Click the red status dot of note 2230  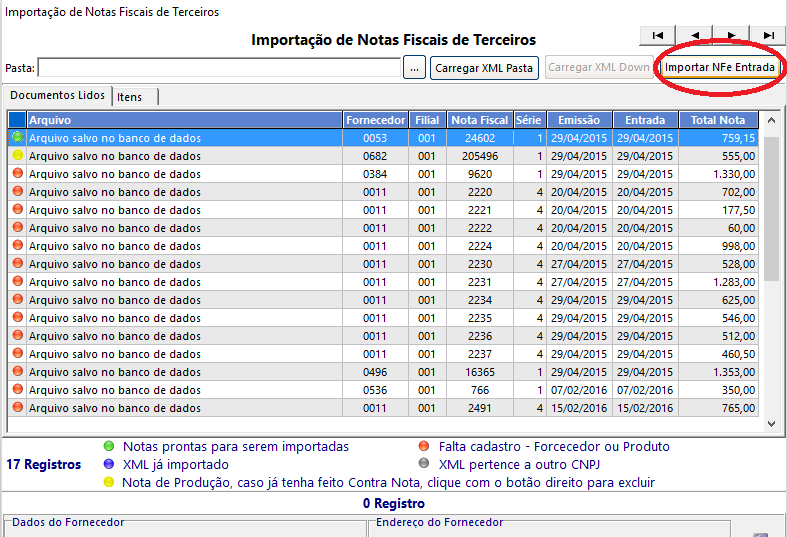point(18,263)
